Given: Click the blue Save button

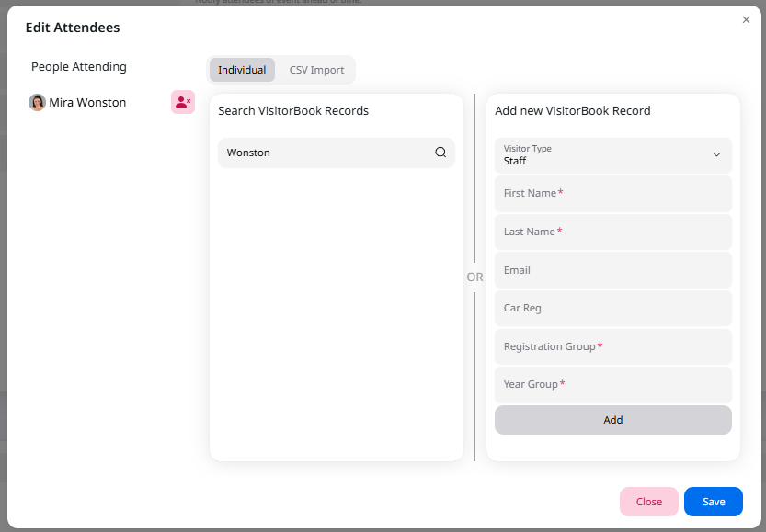Looking at the screenshot, I should 714,502.
